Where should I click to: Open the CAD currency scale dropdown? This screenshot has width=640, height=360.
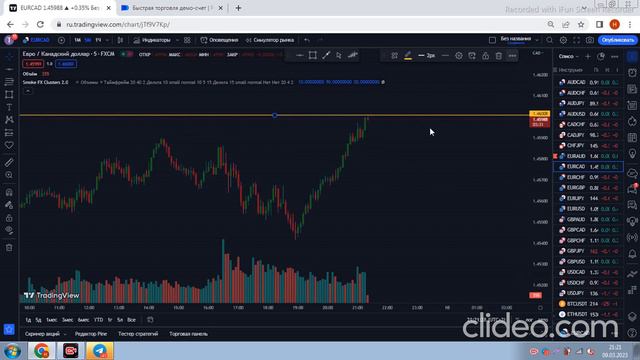click(538, 53)
